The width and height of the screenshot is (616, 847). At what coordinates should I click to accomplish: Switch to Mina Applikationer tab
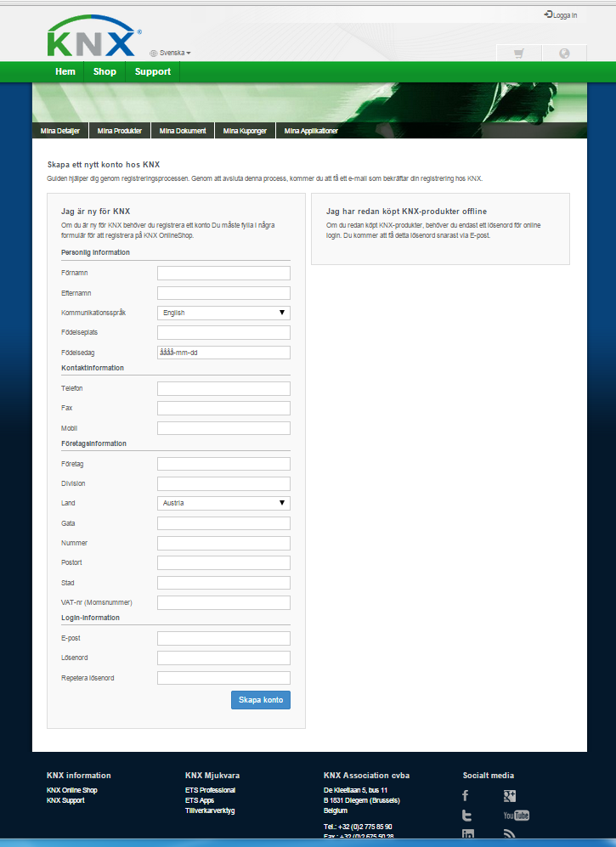coord(311,131)
